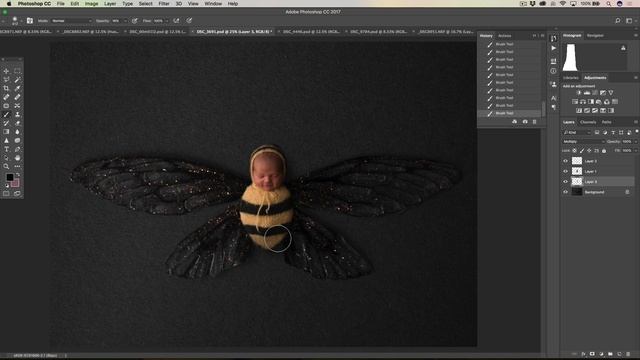
Task: Toggle visibility of the topmost layer
Action: click(566, 161)
